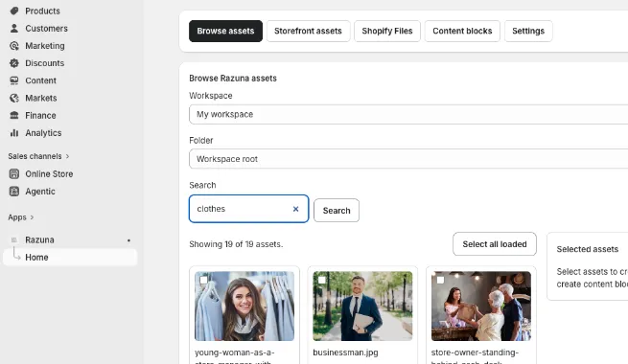Click the businessman.jpg file name
This screenshot has width=628, height=364.
pyautogui.click(x=345, y=353)
